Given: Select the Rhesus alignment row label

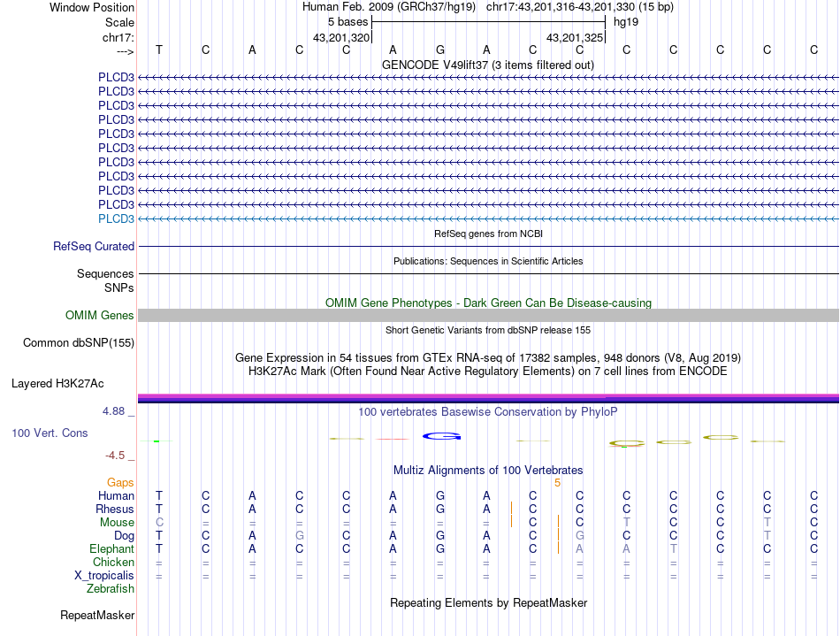Looking at the screenshot, I should pos(115,509).
